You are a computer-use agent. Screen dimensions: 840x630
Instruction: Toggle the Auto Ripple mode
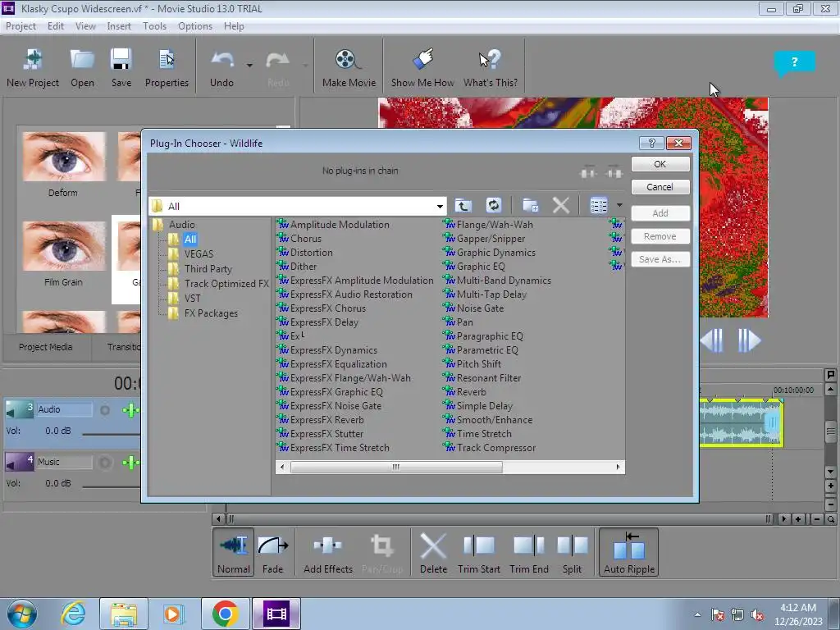click(629, 552)
